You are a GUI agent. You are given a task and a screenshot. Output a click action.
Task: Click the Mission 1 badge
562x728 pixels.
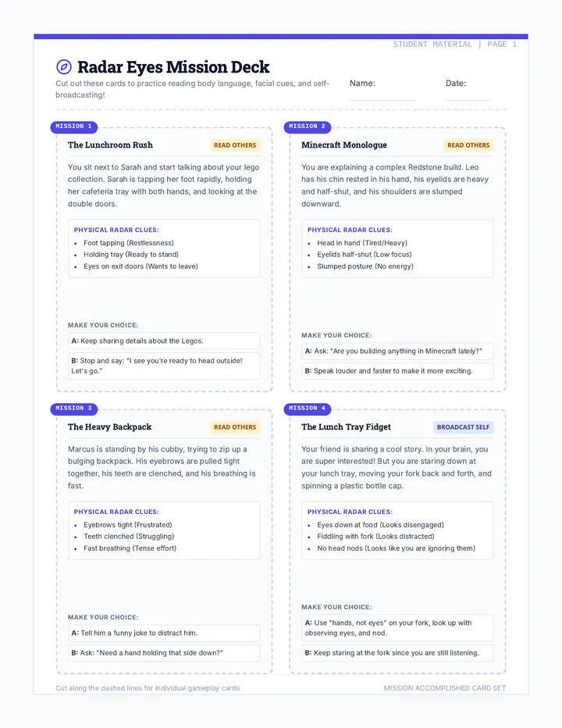(x=74, y=127)
